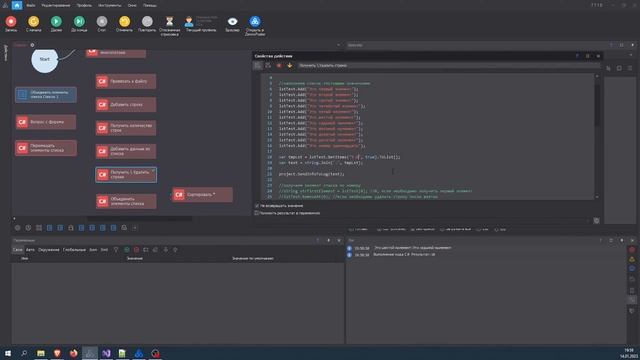Select the blue 'Объединить элементы списка Список 1' block

click(x=46, y=95)
